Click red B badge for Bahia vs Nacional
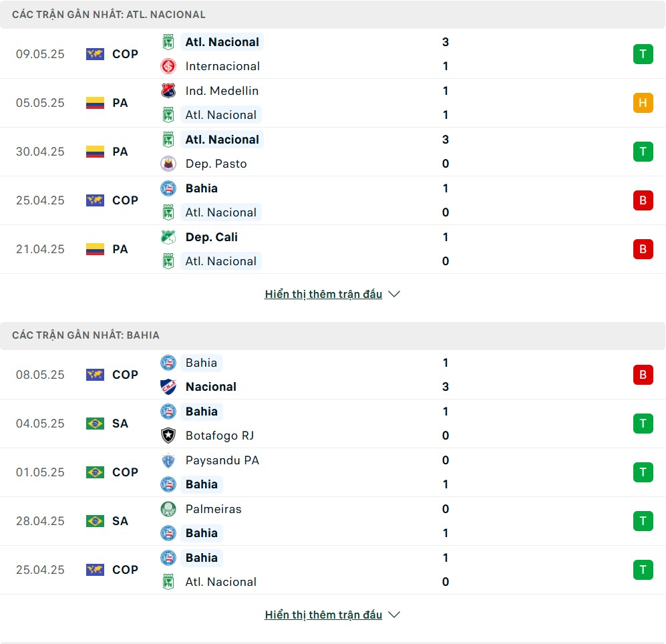The height and width of the screenshot is (644, 666). [x=643, y=375]
